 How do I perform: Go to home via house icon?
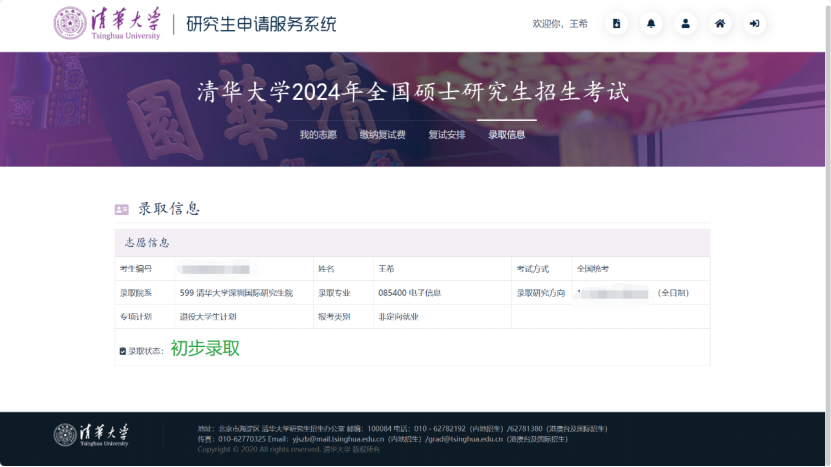(720, 24)
